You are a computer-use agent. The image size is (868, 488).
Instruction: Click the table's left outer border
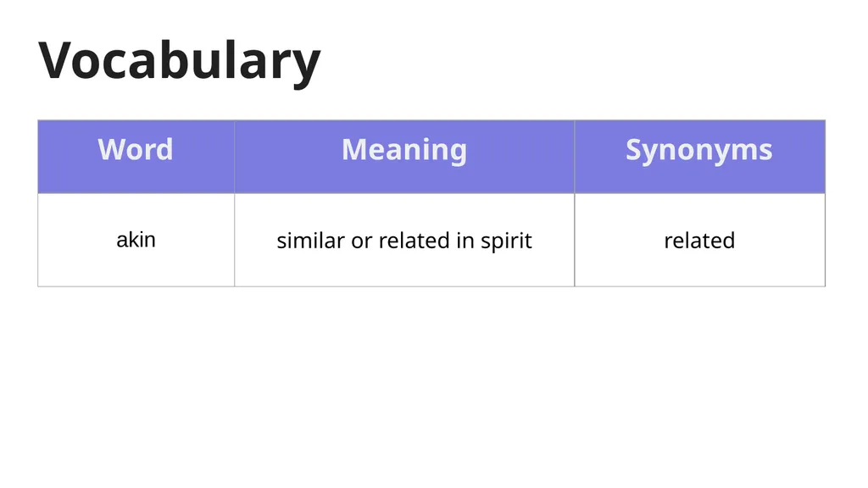click(x=37, y=203)
